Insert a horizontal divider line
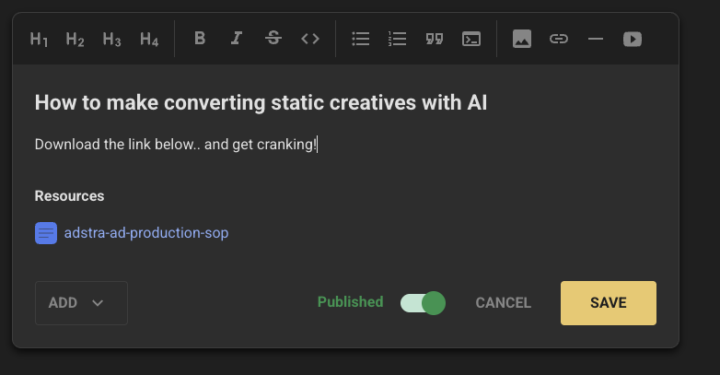720x375 pixels. (x=596, y=39)
